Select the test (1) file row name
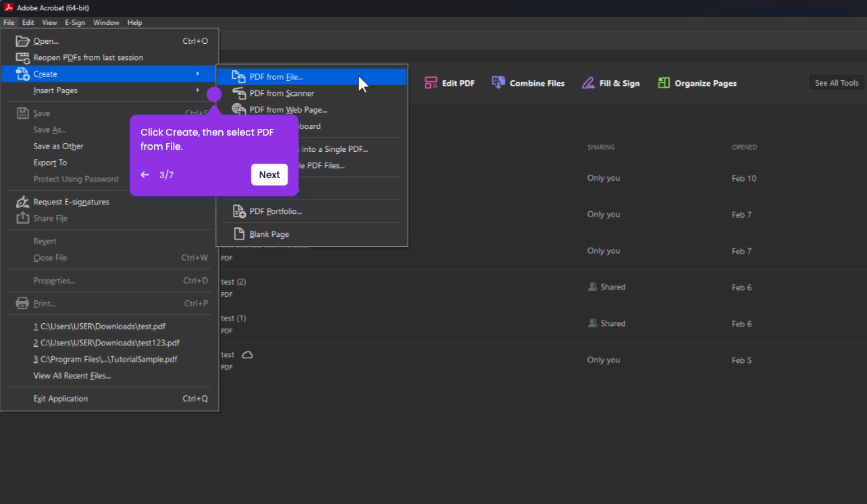This screenshot has width=867, height=504. [x=234, y=318]
